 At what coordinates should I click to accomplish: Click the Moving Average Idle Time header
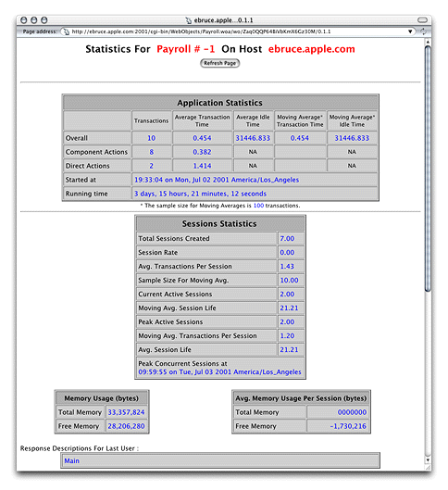(352, 120)
